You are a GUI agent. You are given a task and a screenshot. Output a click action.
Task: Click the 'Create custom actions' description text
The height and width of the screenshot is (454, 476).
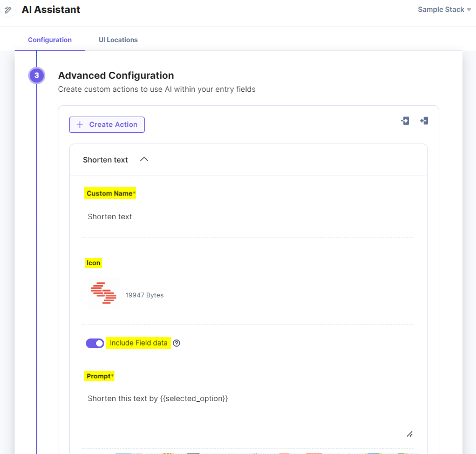[x=157, y=89]
